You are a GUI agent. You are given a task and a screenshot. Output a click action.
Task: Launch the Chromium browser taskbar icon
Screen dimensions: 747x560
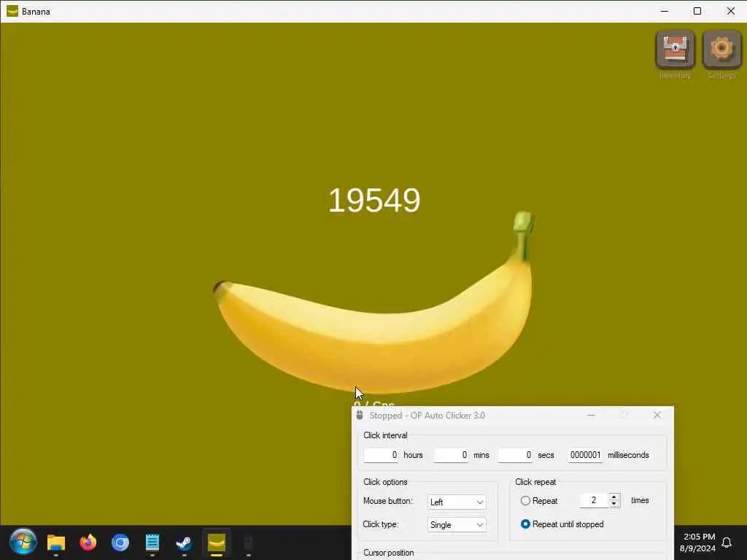(x=120, y=542)
